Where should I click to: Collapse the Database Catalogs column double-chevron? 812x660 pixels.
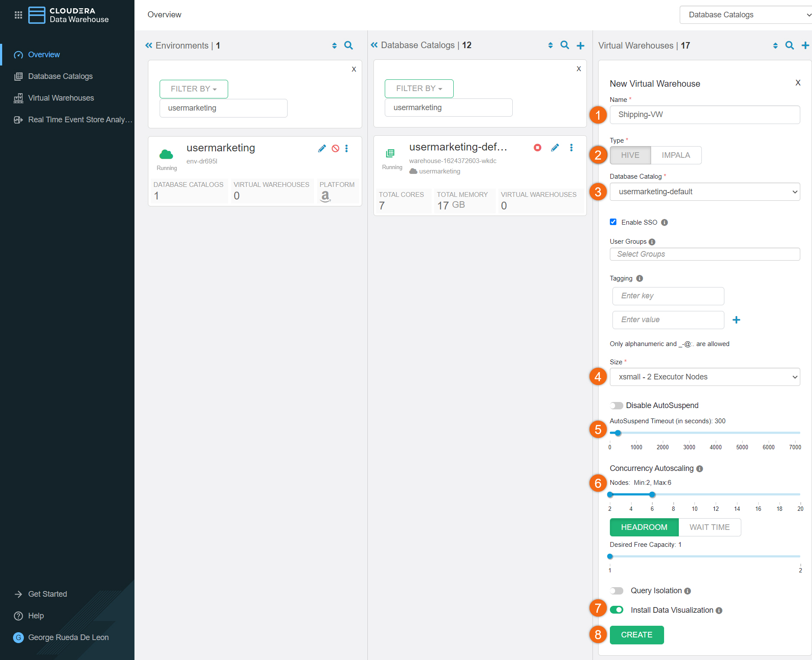[374, 45]
